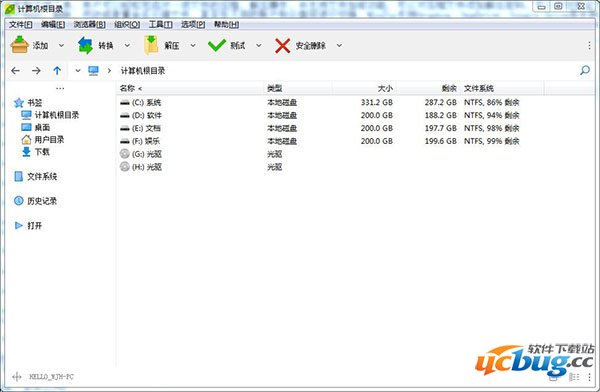The height and width of the screenshot is (392, 600).
Task: Go up one level with the up arrow
Action: (57, 70)
